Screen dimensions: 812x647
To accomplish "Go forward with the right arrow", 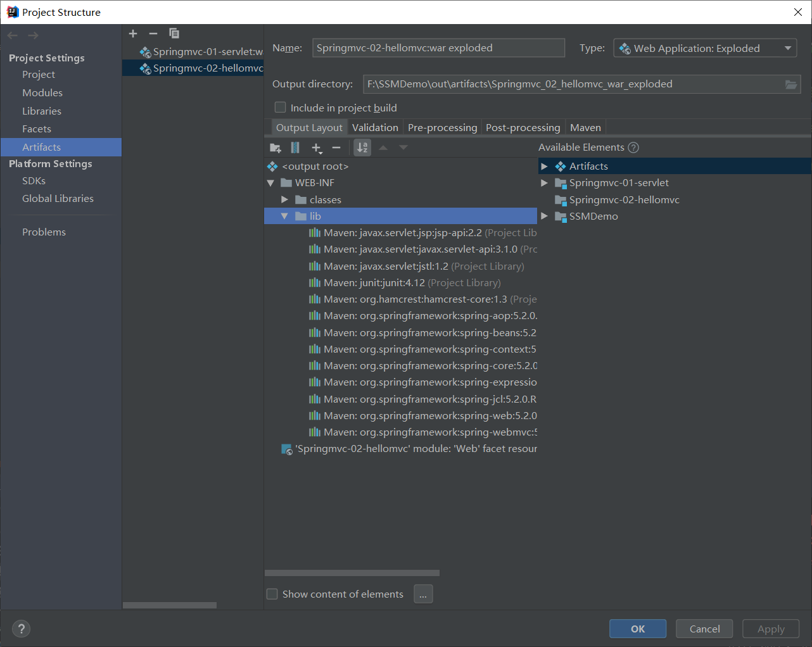I will 33,35.
